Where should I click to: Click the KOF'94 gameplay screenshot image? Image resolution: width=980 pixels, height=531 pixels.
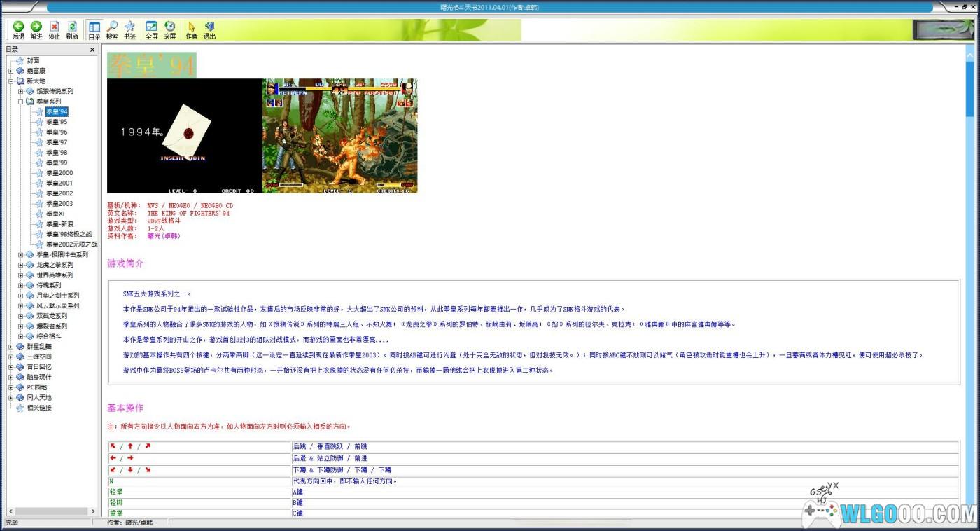pos(339,135)
